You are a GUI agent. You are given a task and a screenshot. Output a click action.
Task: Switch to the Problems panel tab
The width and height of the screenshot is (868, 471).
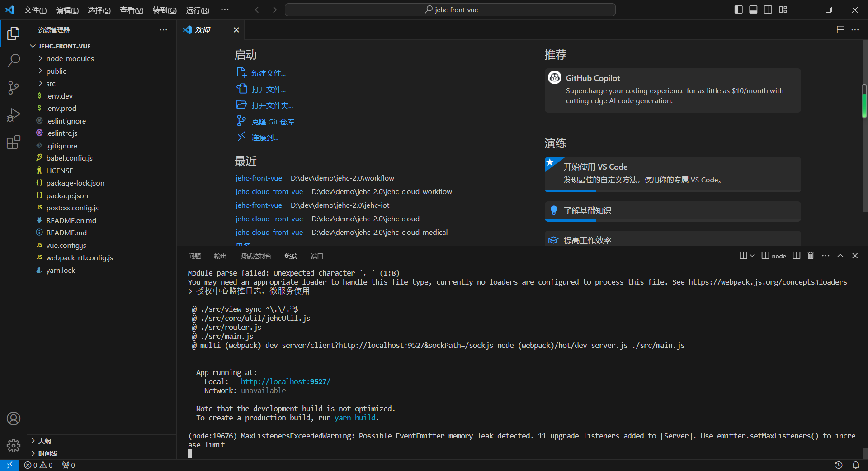pos(194,256)
